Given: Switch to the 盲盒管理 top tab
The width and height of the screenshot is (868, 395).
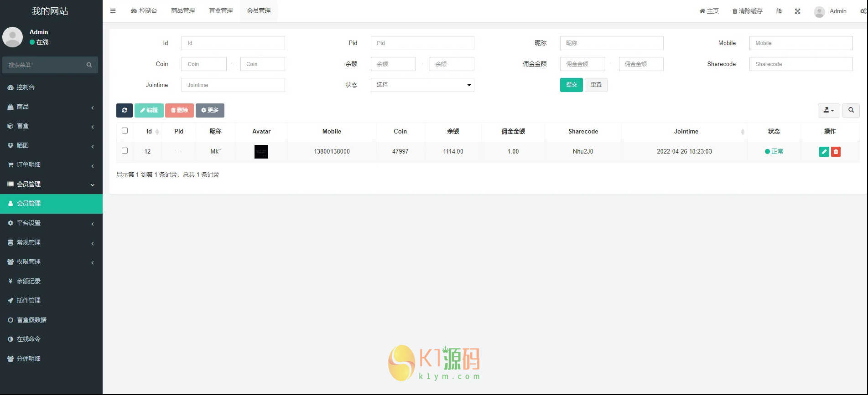Looking at the screenshot, I should click(x=221, y=11).
